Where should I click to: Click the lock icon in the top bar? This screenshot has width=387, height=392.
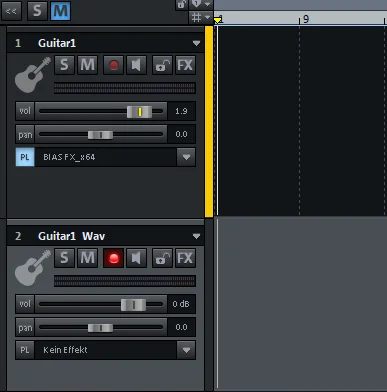pos(182,4)
